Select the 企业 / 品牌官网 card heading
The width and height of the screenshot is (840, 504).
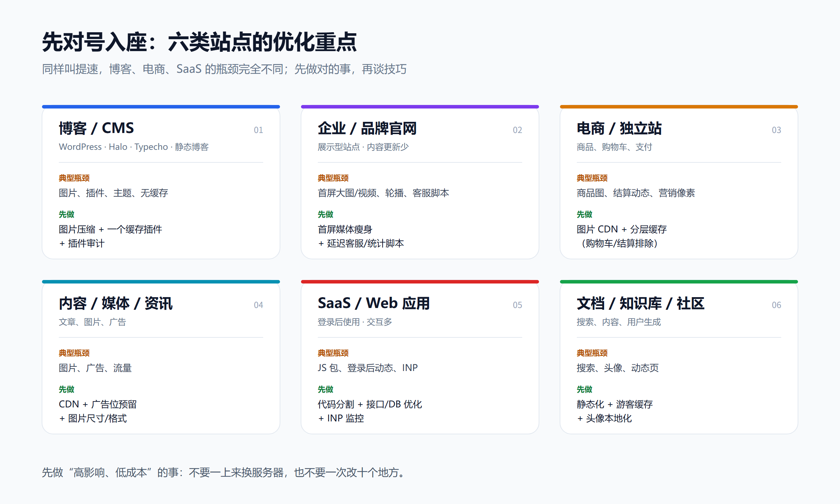(367, 128)
